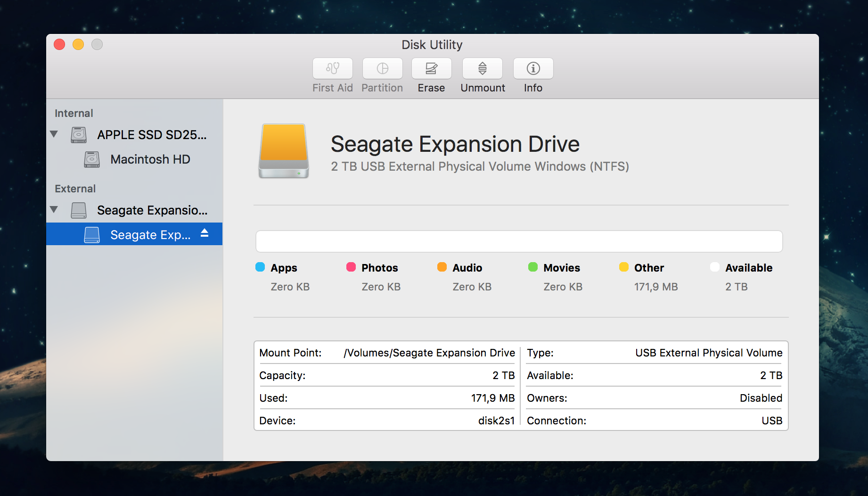The image size is (868, 496).
Task: Open the Info toolbar icon
Action: tap(533, 68)
